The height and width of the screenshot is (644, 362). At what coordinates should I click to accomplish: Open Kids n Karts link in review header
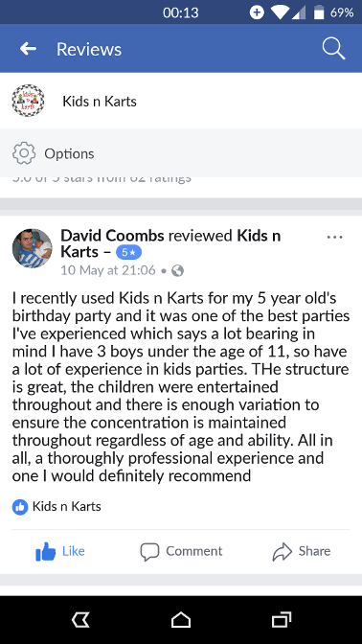click(x=170, y=244)
